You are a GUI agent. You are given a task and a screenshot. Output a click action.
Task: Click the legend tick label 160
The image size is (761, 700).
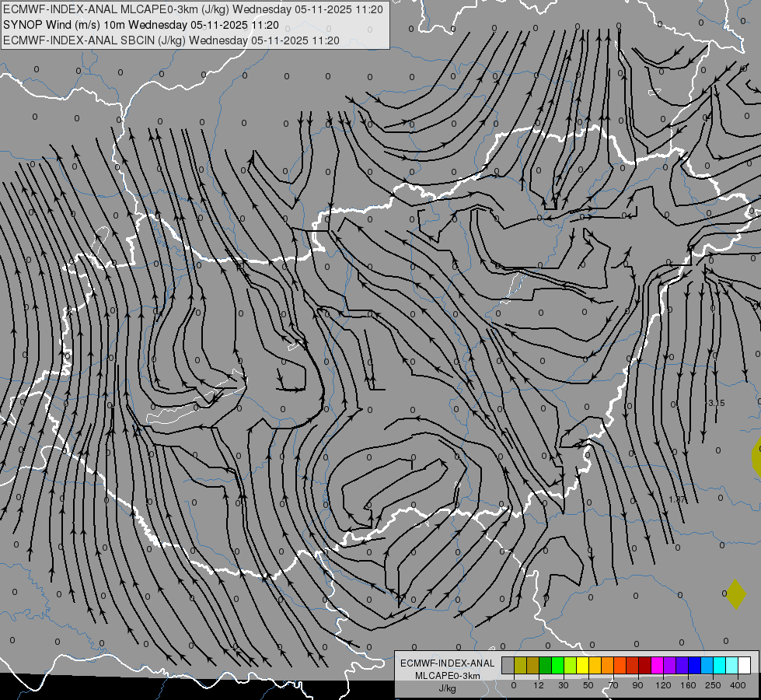[688, 685]
